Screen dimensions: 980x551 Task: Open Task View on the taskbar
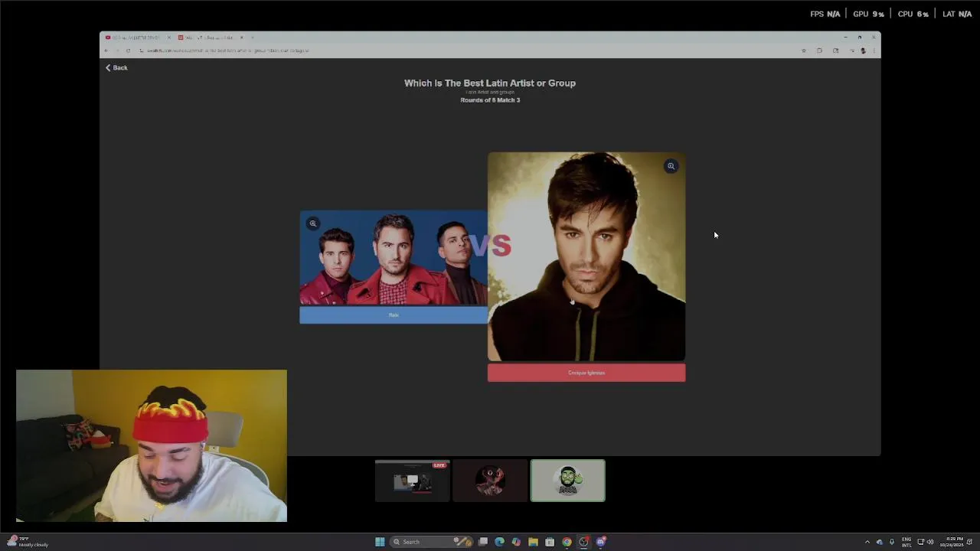(483, 542)
